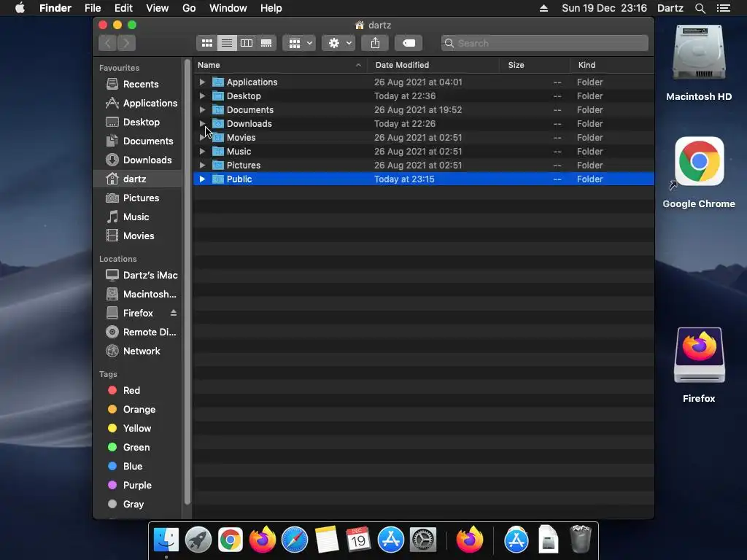Expand the Documents folder row

point(203,109)
